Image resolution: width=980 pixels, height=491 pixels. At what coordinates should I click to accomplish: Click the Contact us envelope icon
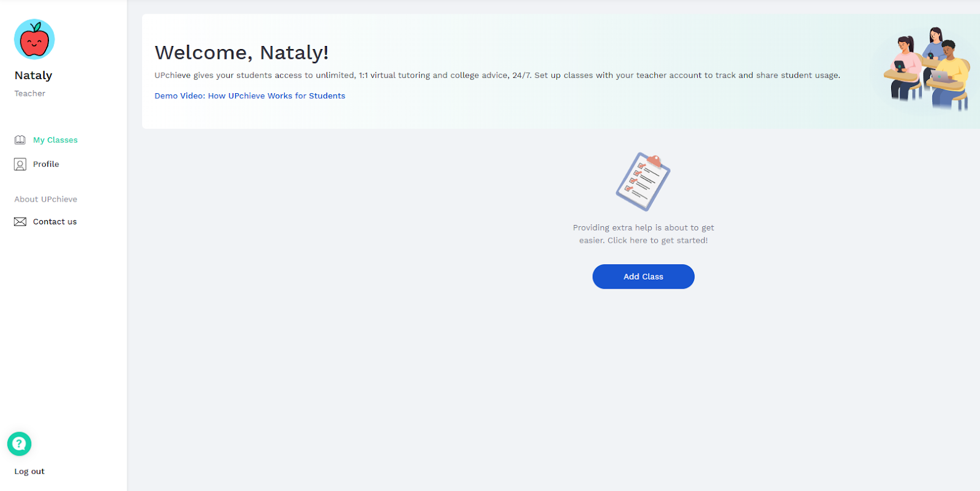tap(20, 222)
